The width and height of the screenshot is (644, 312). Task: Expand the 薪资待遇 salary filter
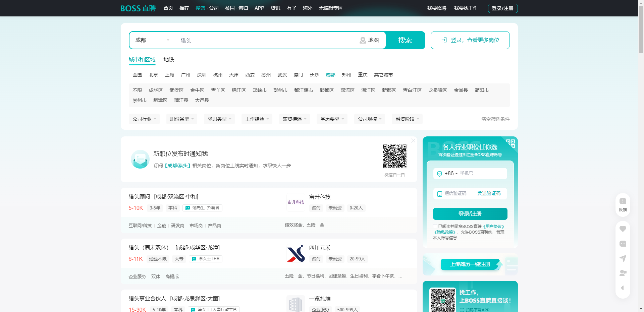point(294,119)
